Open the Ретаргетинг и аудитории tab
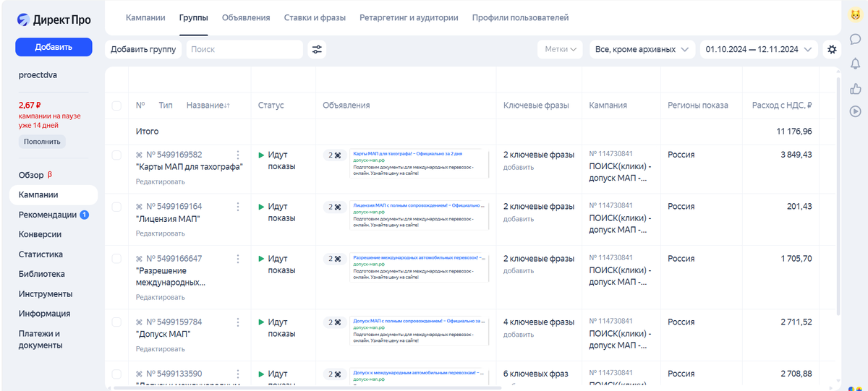Image resolution: width=868 pixels, height=391 pixels. click(409, 17)
